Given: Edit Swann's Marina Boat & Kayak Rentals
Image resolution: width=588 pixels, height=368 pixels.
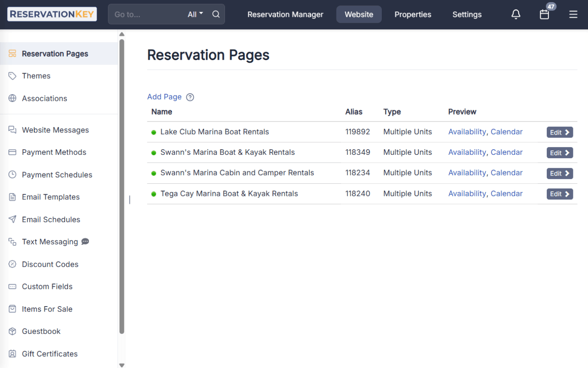Looking at the screenshot, I should (x=560, y=153).
